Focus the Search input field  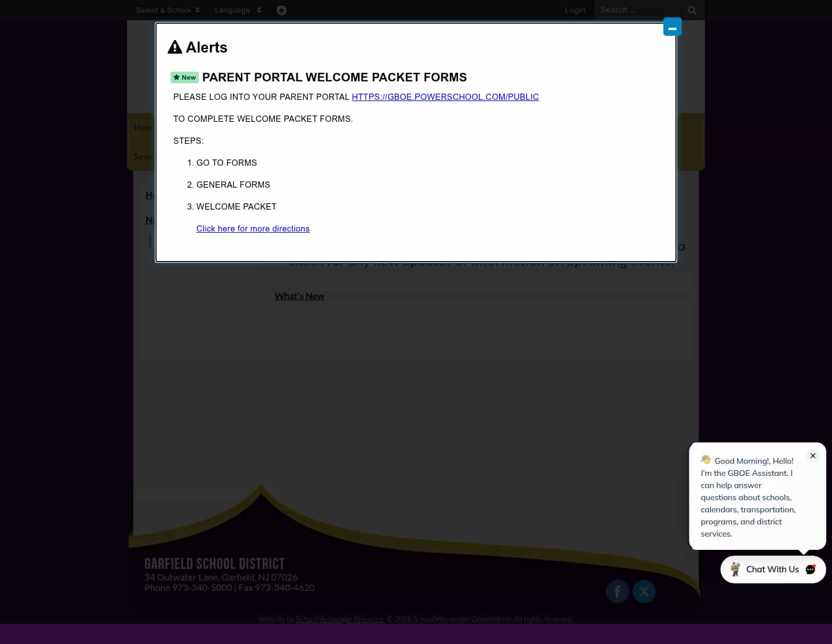pos(640,10)
